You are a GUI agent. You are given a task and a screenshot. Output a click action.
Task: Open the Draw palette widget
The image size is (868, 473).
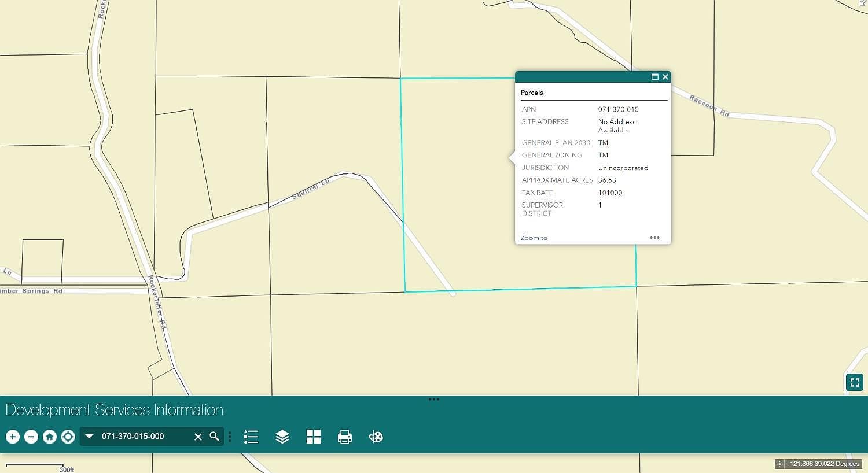tap(376, 437)
